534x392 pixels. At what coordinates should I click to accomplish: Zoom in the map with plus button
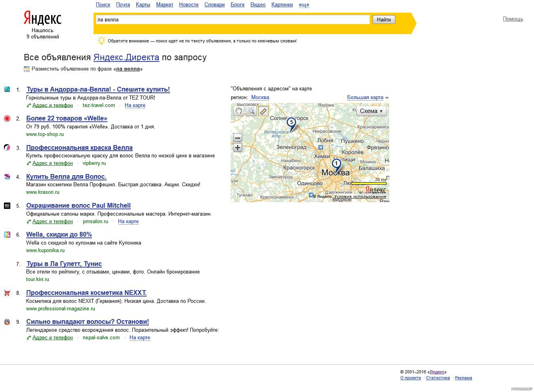237,148
